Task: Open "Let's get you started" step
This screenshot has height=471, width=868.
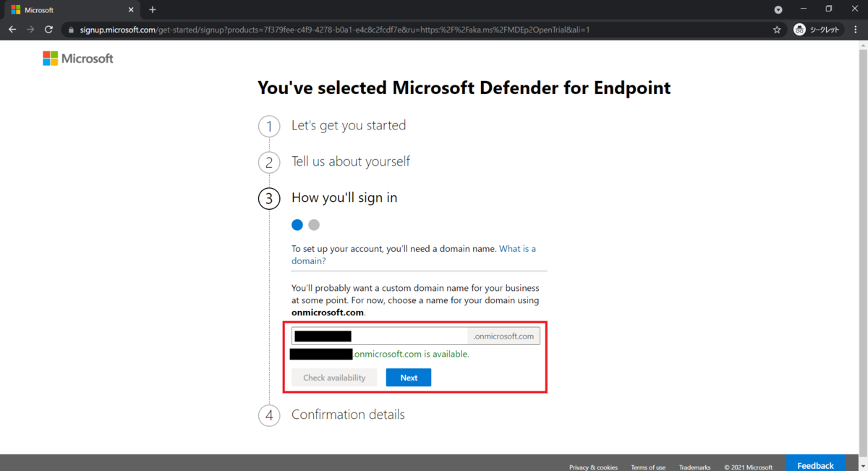Action: [x=349, y=125]
